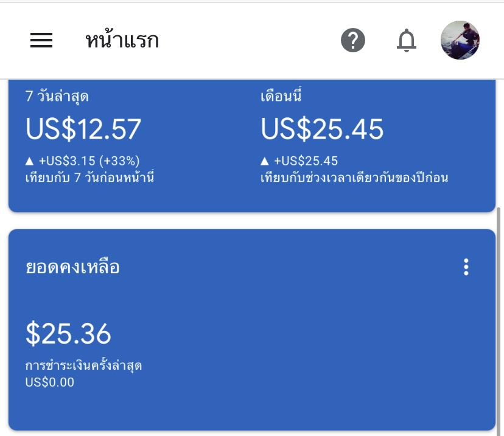Click the หน้าแรก page title
This screenshot has width=504, height=436.
click(x=122, y=41)
